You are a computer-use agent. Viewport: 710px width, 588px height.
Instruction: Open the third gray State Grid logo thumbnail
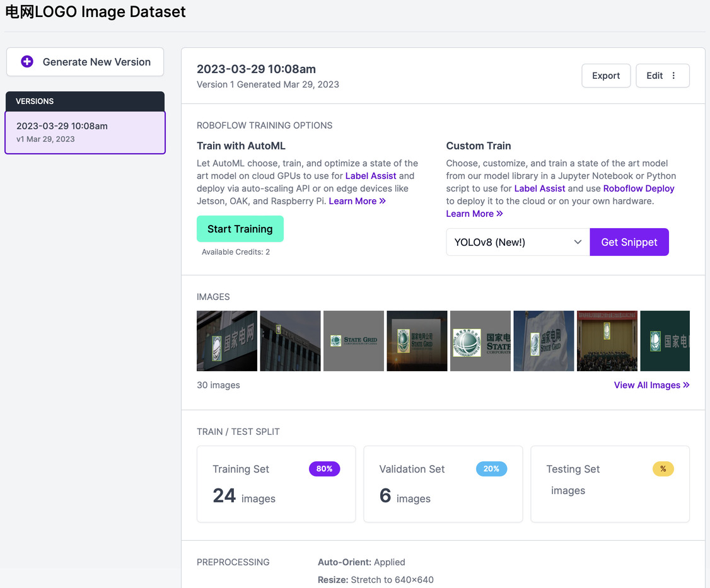coord(353,341)
